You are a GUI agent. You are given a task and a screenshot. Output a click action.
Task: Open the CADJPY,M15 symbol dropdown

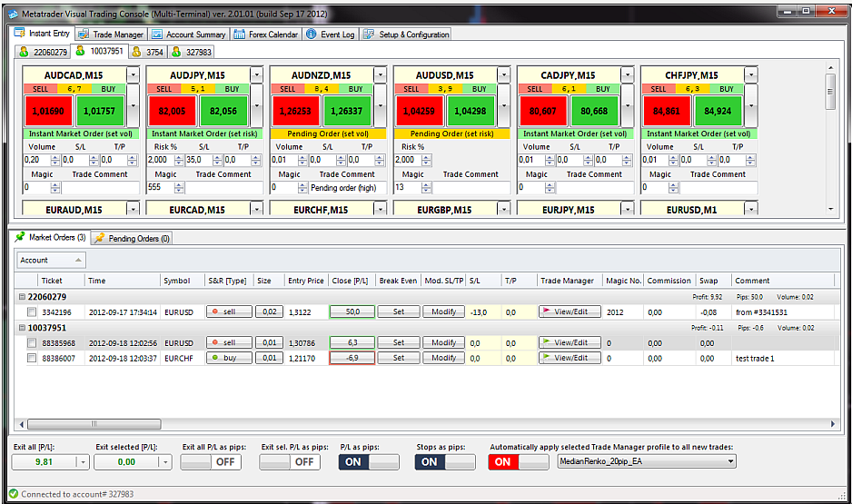click(628, 75)
